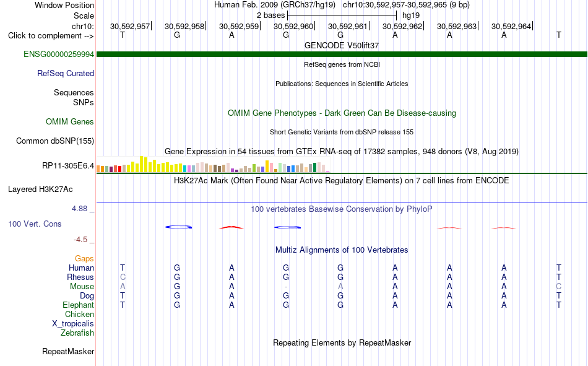The image size is (588, 366).
Task: Click the Mouse species row label
Action: (x=82, y=286)
